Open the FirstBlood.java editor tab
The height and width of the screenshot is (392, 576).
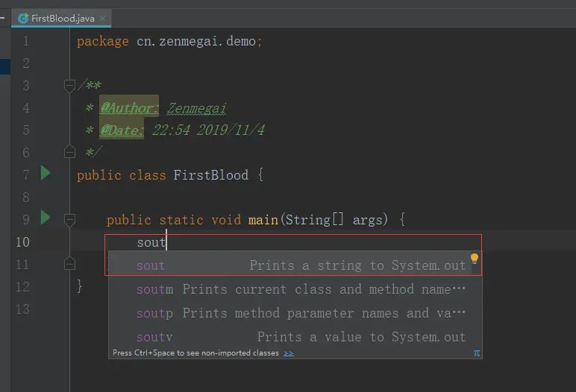click(61, 19)
